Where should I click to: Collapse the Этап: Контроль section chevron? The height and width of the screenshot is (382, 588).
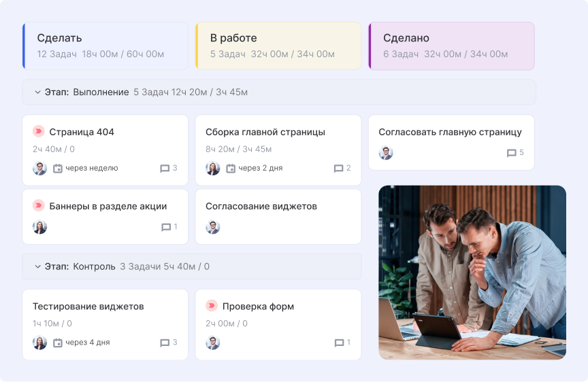[x=38, y=267]
